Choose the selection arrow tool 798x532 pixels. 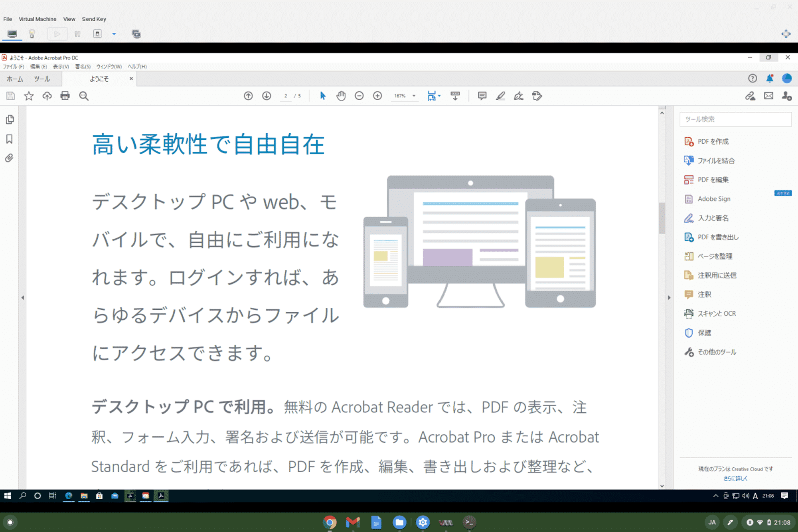(x=323, y=96)
